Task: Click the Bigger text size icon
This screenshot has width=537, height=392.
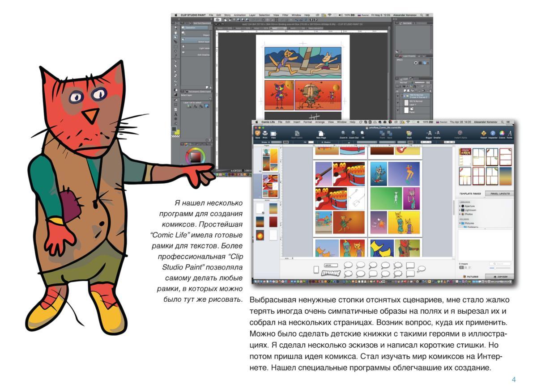Action: click(x=429, y=133)
